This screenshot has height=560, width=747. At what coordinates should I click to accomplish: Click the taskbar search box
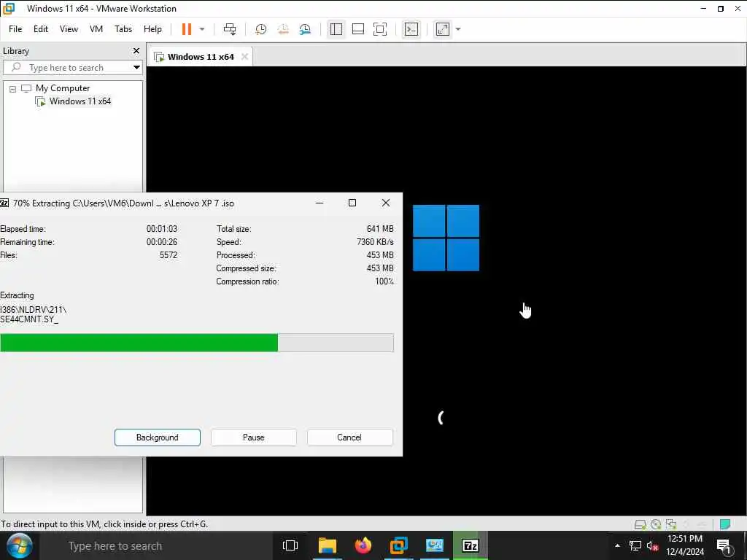155,546
